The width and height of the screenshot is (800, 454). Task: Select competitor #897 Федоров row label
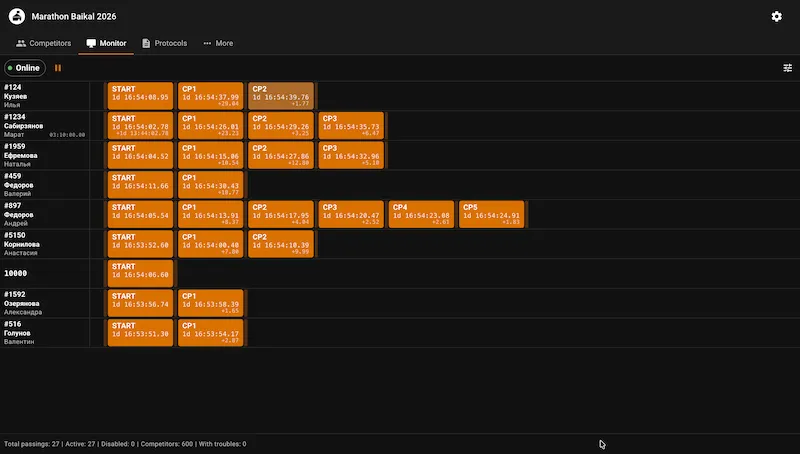(45, 214)
